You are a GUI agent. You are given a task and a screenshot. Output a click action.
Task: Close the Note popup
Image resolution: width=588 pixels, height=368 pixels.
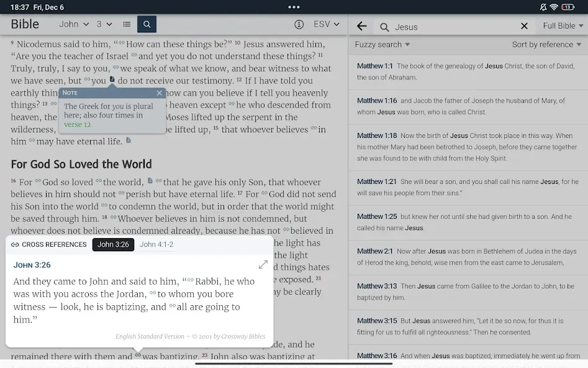click(x=160, y=93)
